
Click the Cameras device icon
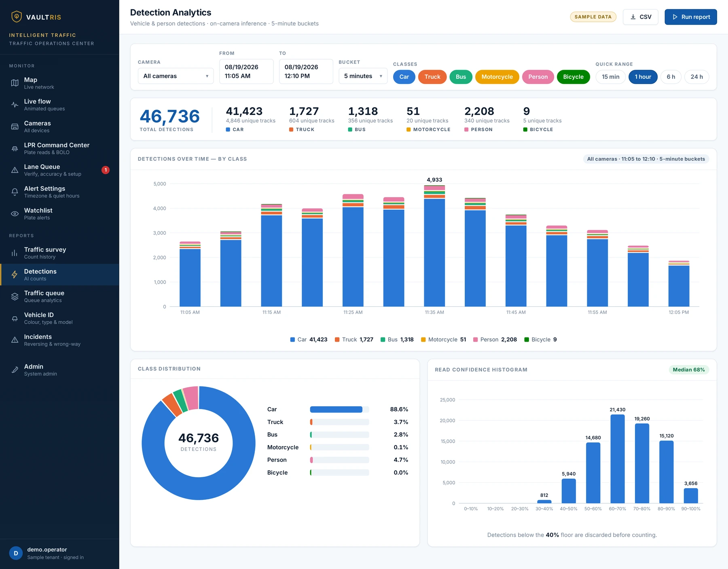click(x=15, y=127)
